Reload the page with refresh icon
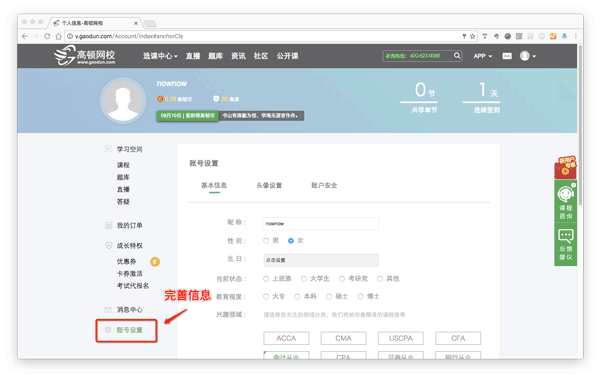600x379 pixels. (x=47, y=36)
